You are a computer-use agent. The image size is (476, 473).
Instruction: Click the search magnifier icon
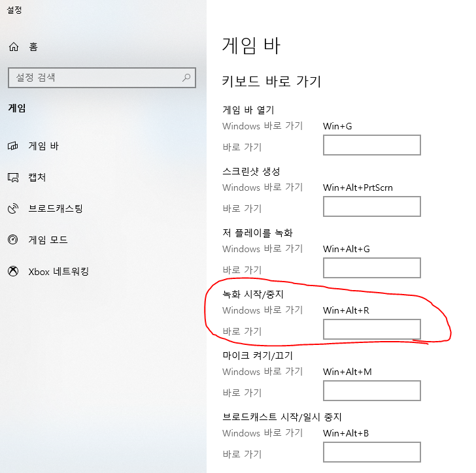pos(186,77)
